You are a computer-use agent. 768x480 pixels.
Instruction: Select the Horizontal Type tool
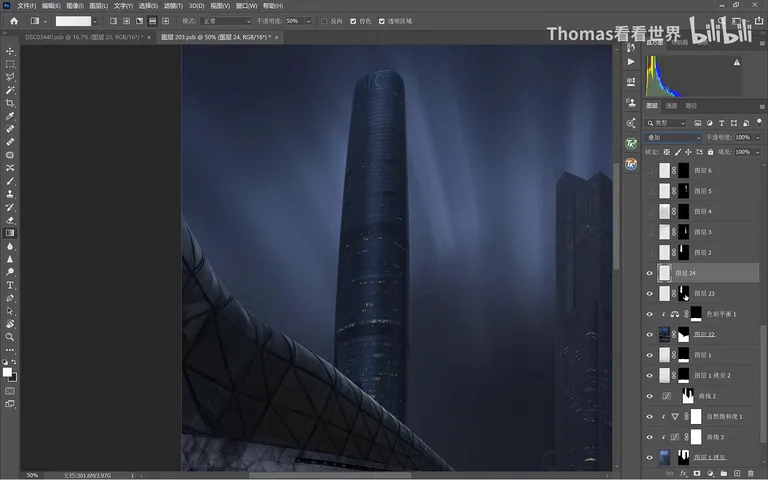[10, 285]
